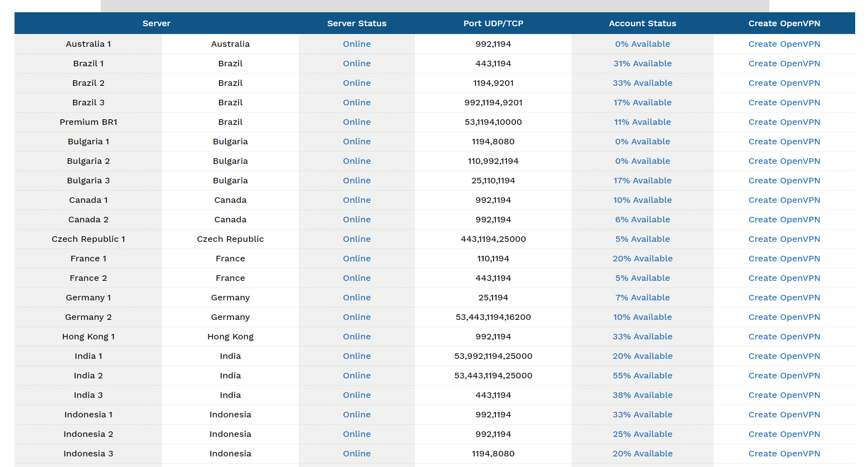Open Create OpenVPN link for Bulgaria 1
The width and height of the screenshot is (868, 467).
click(784, 142)
